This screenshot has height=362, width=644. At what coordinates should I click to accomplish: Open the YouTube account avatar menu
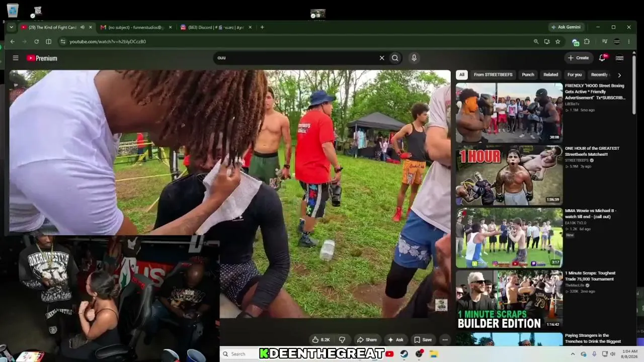(x=619, y=58)
